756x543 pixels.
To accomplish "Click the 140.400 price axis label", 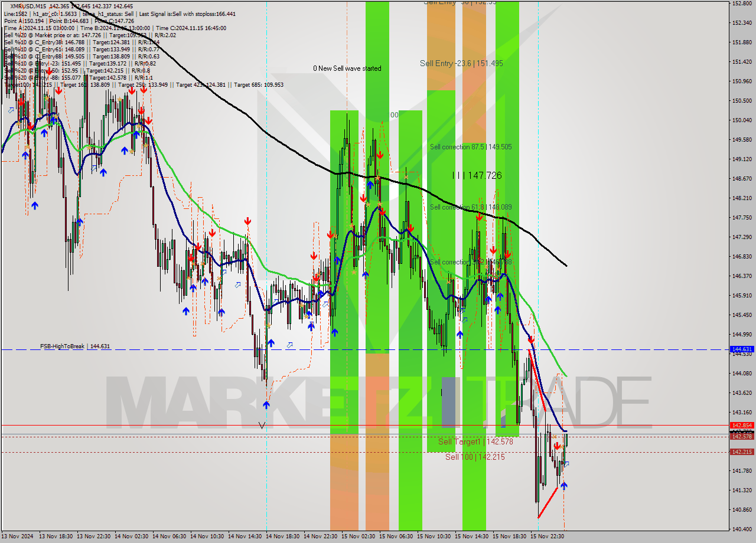I will pyautogui.click(x=742, y=529).
